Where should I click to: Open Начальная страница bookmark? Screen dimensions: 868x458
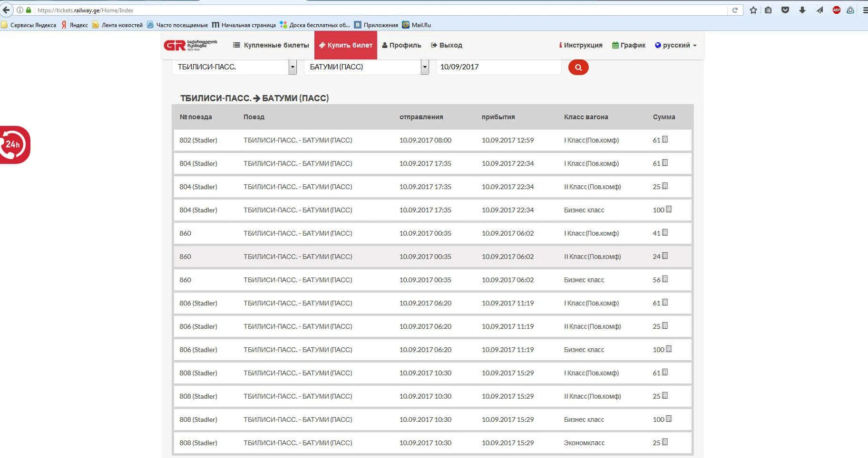pyautogui.click(x=244, y=25)
